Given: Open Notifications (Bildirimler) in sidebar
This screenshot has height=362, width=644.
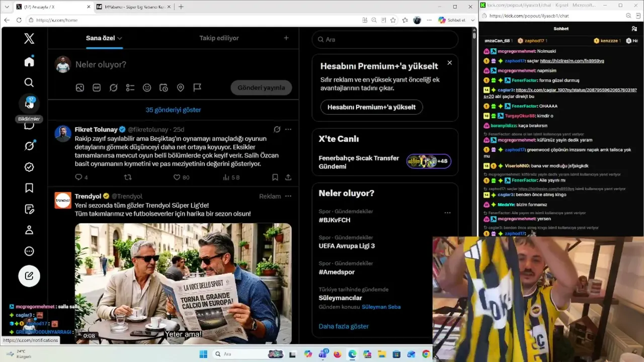Looking at the screenshot, I should tap(29, 103).
